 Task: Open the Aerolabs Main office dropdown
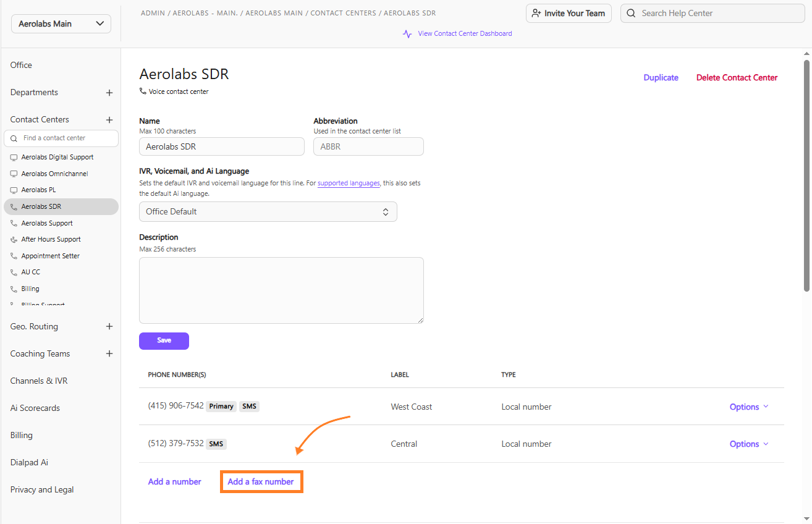(61, 23)
